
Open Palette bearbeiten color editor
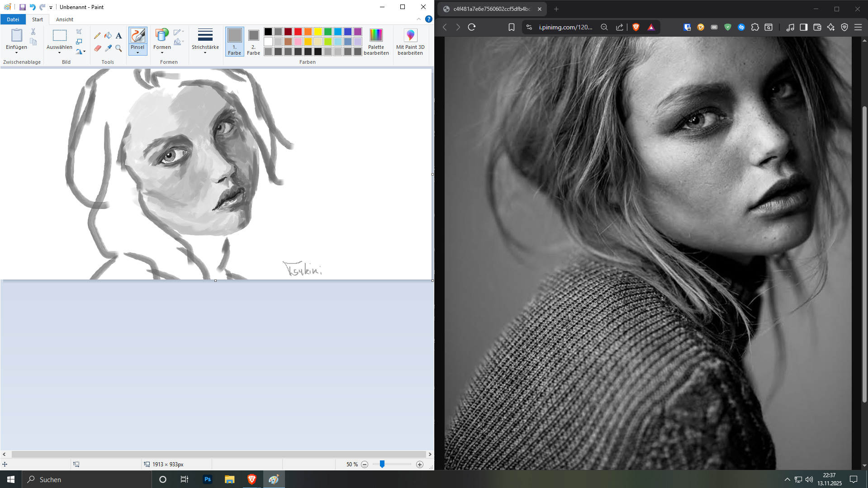coord(376,42)
